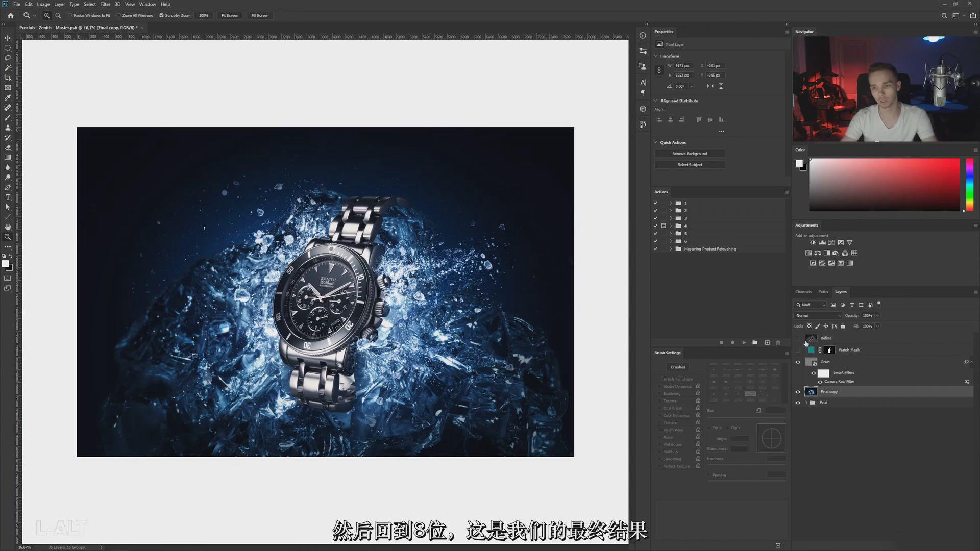Expand the Final group in Layers panel
This screenshot has height=551, width=980.
(806, 403)
